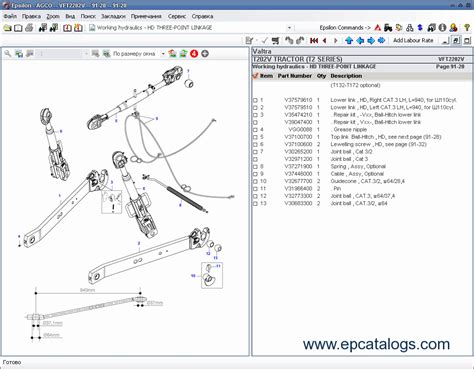
Task: Click the tractor icon in Epsilon Commands
Action: tap(388, 28)
